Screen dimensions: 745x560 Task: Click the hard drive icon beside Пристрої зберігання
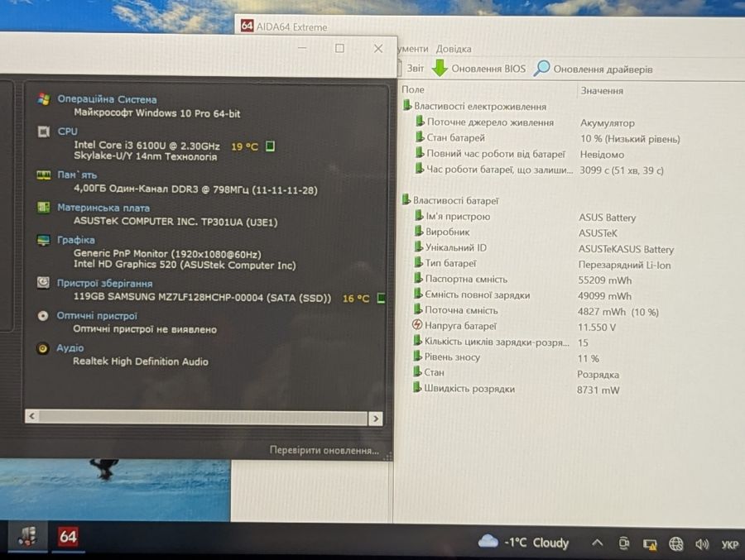click(43, 283)
